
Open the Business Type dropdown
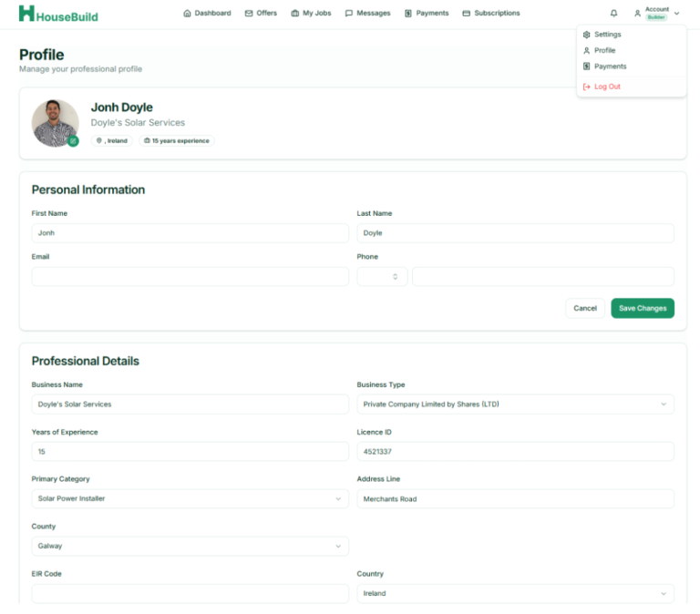(x=515, y=404)
